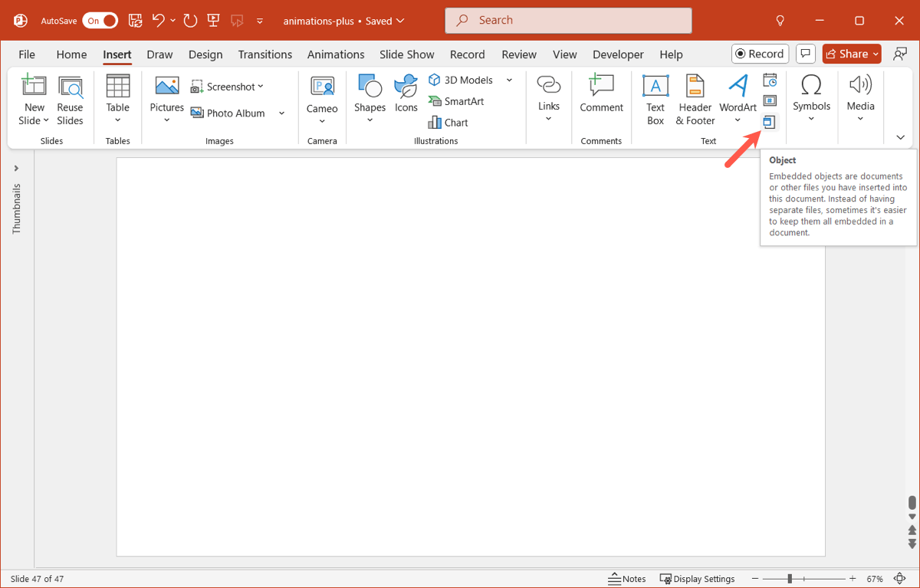The height and width of the screenshot is (588, 920).
Task: Open the Transitions tab
Action: pyautogui.click(x=264, y=54)
